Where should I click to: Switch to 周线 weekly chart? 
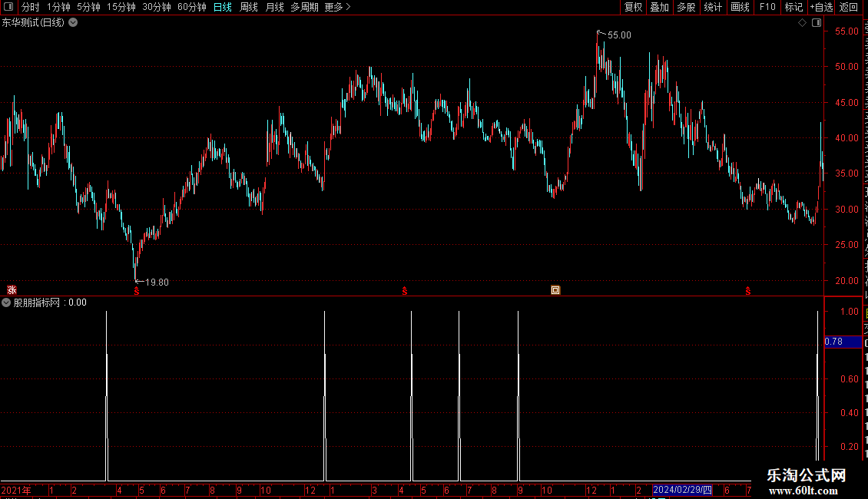point(249,7)
